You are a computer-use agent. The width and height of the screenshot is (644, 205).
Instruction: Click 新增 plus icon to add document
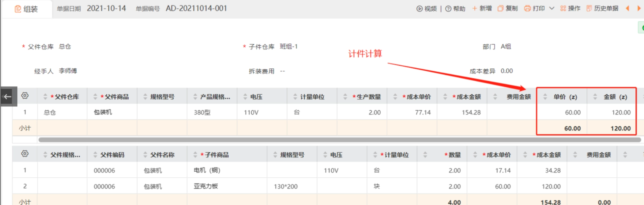pos(475,8)
